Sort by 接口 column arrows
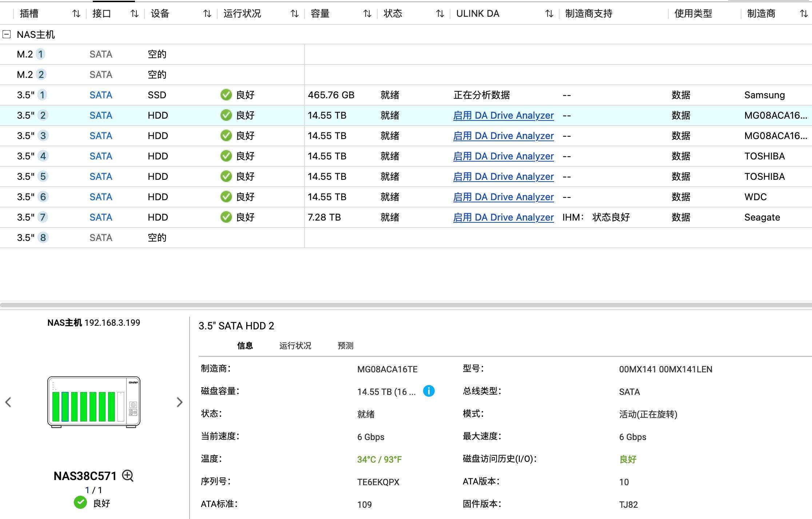Screen dimensions: 812x519 (x=135, y=14)
